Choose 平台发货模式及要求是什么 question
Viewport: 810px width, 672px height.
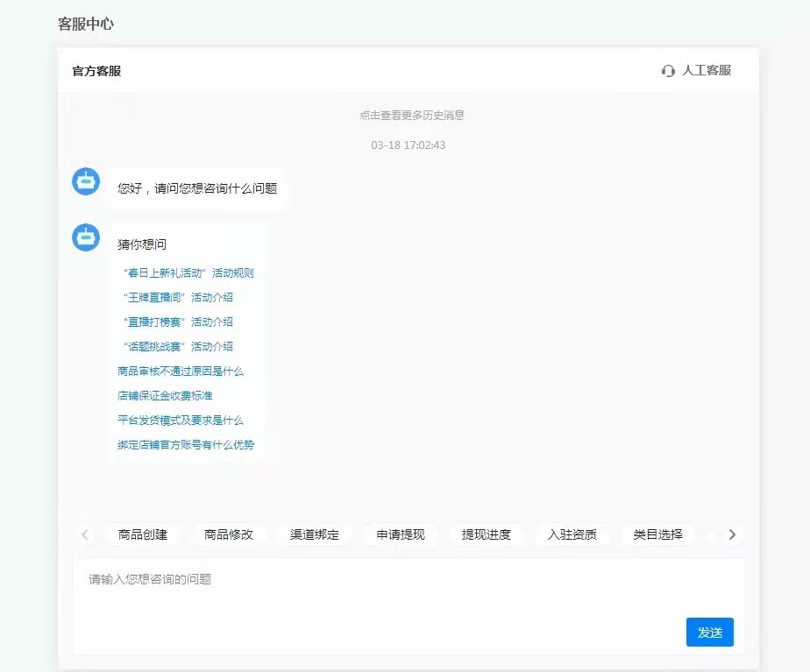(x=181, y=421)
